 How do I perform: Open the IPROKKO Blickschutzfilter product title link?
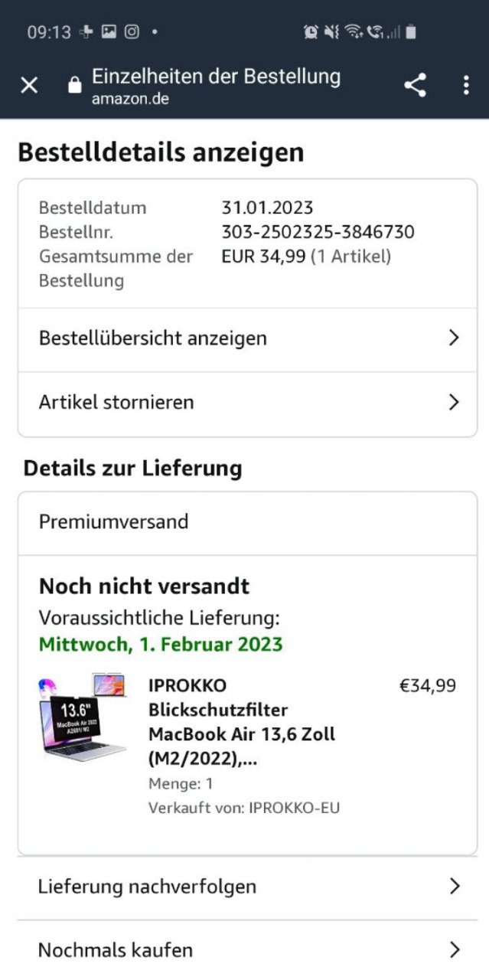coord(241,722)
